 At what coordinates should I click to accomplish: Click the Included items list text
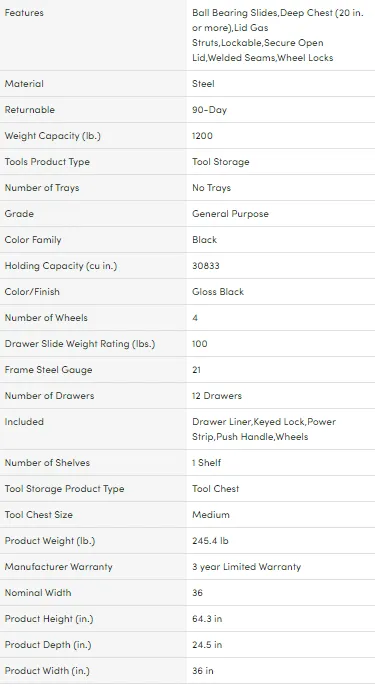coord(264,429)
